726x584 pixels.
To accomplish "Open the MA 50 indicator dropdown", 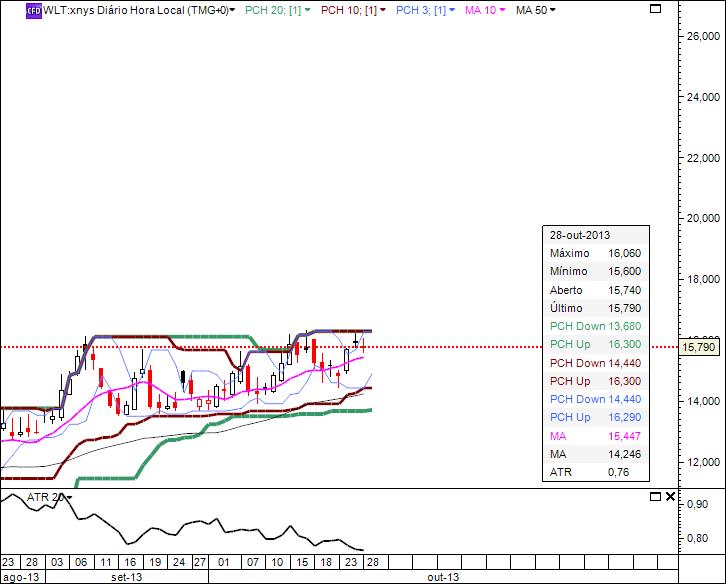I will (552, 10).
